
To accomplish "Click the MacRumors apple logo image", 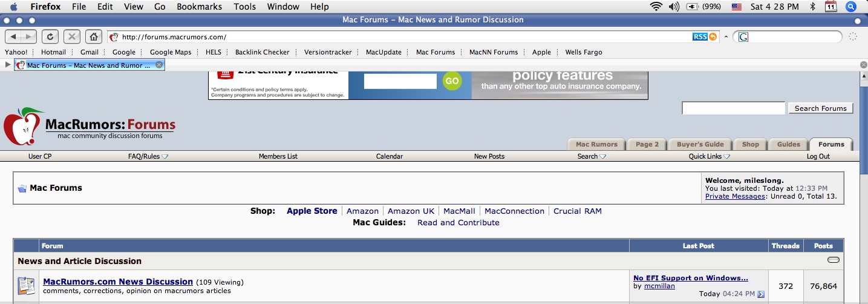I will (23, 127).
